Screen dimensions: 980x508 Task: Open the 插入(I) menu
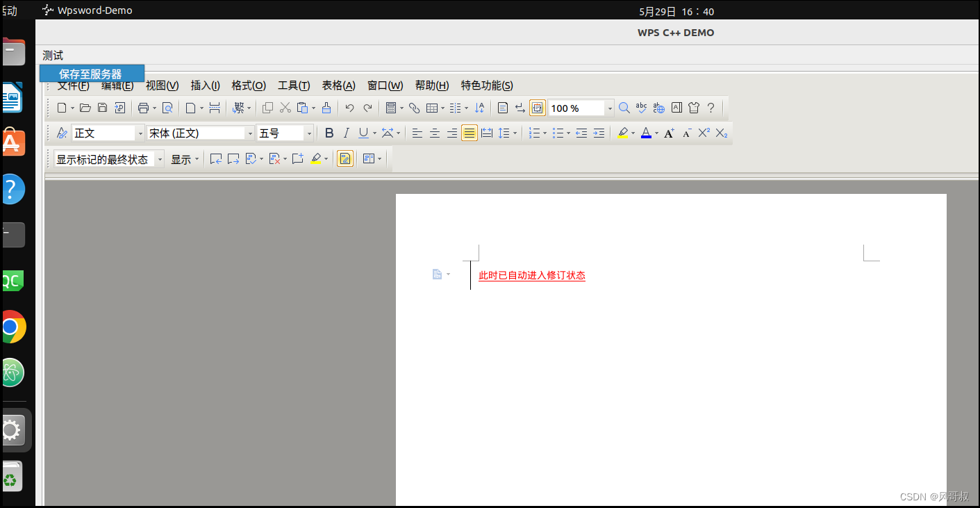205,85
